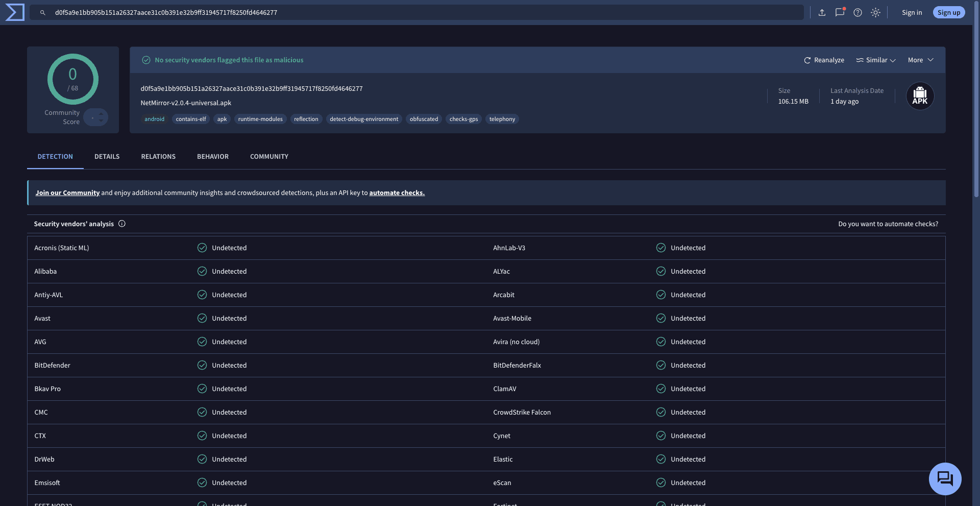980x506 pixels.
Task: Click the AhnLab-V3 undetected check icon
Action: pyautogui.click(x=661, y=248)
